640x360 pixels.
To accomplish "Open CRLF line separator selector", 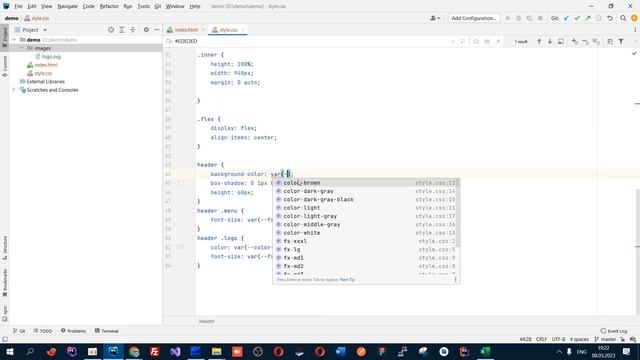I will coord(541,339).
